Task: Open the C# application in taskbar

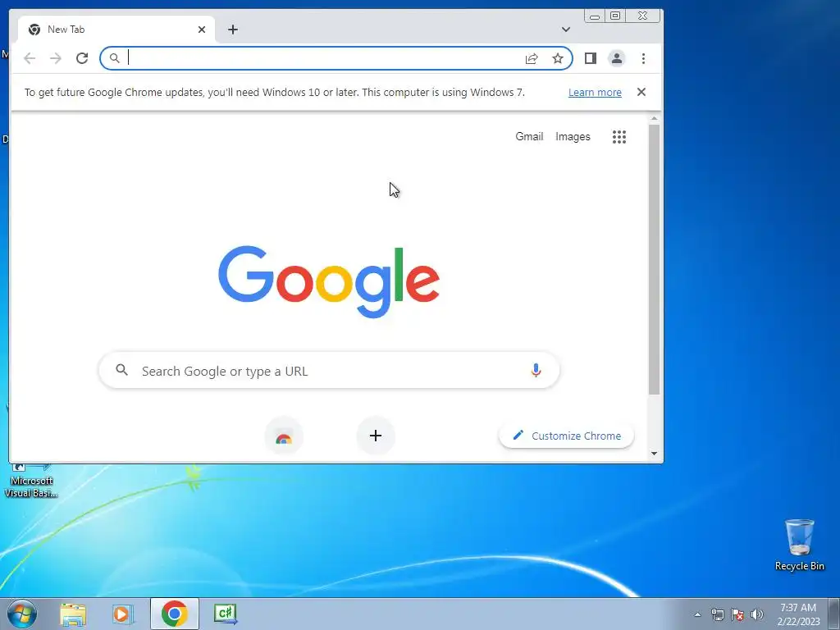Action: [225, 614]
